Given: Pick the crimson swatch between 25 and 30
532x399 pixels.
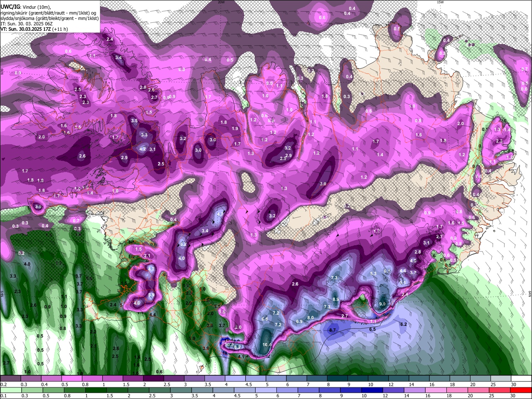Looking at the screenshot, I should point(500,390).
